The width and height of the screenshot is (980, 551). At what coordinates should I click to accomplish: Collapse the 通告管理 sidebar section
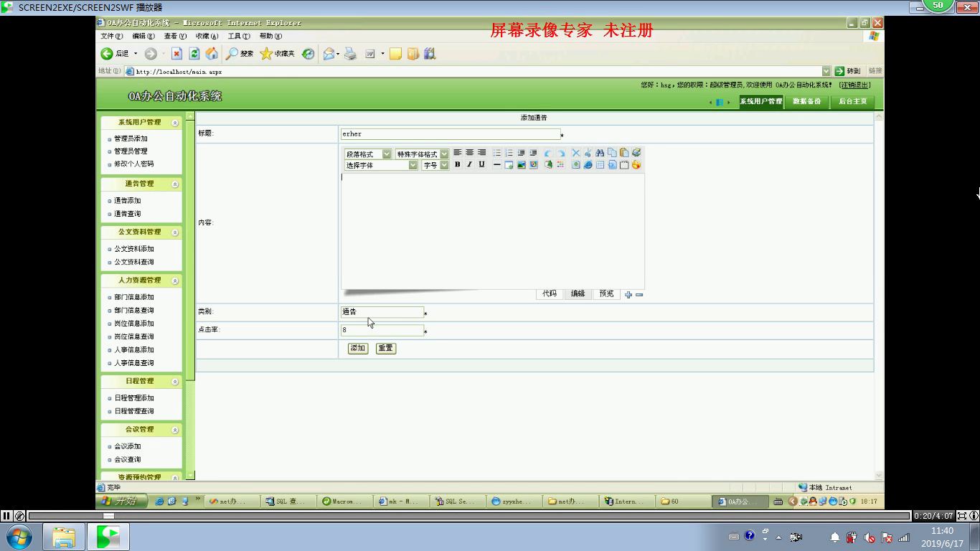click(175, 184)
